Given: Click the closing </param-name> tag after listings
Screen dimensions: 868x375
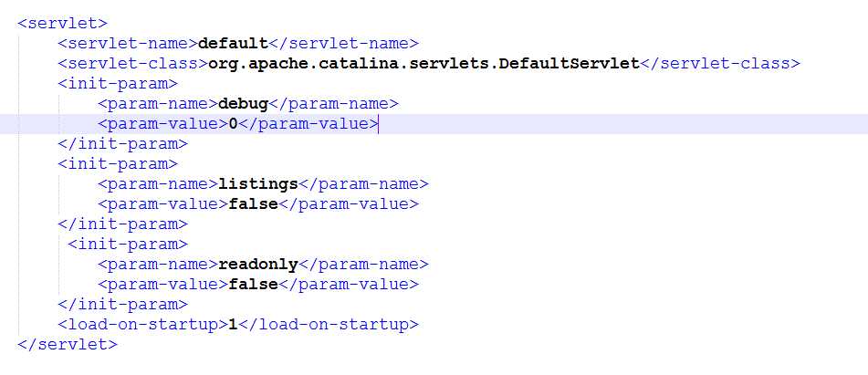Looking at the screenshot, I should coord(363,183).
